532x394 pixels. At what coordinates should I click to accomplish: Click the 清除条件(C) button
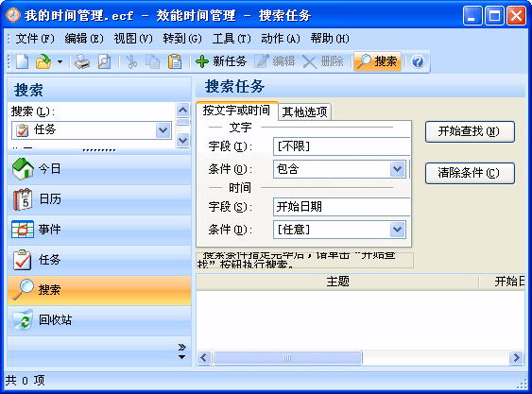pyautogui.click(x=470, y=173)
